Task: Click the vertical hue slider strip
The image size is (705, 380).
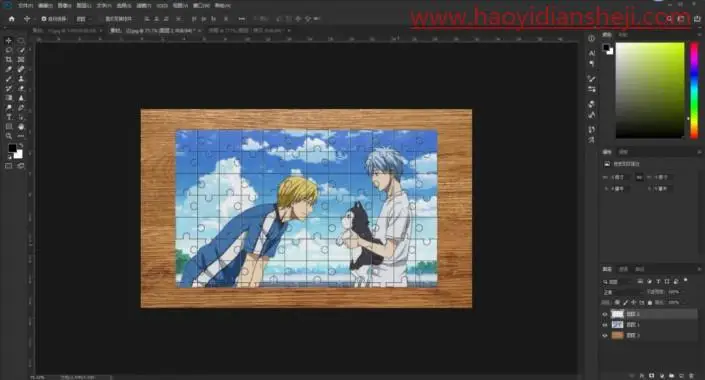Action: [694, 90]
